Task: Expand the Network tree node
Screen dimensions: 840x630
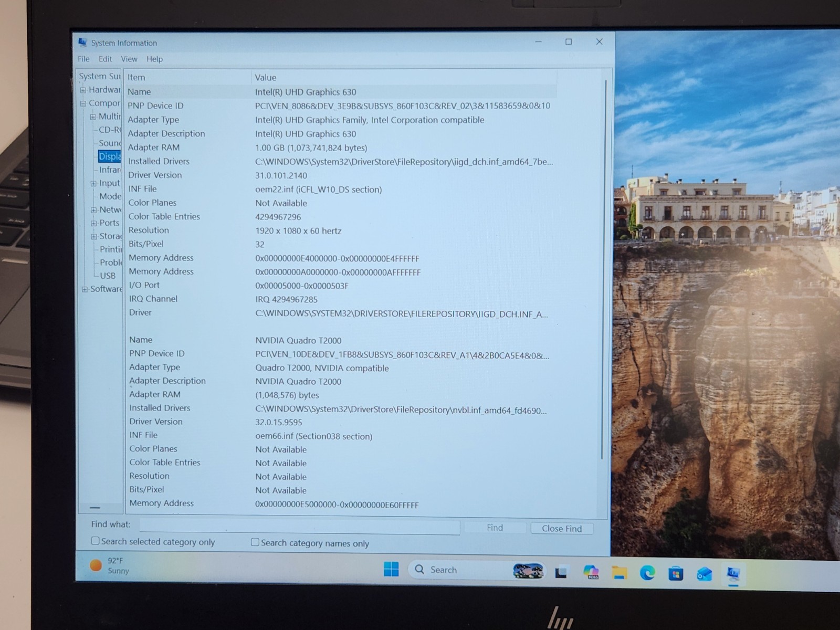Action: [94, 210]
